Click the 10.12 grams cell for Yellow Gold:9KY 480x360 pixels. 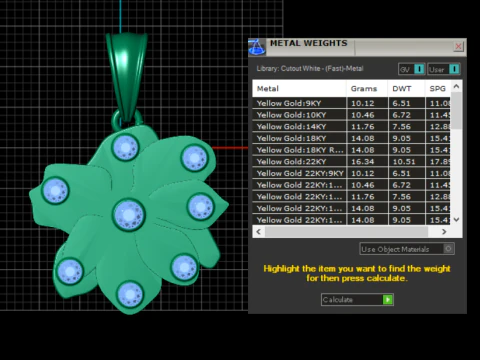click(367, 103)
